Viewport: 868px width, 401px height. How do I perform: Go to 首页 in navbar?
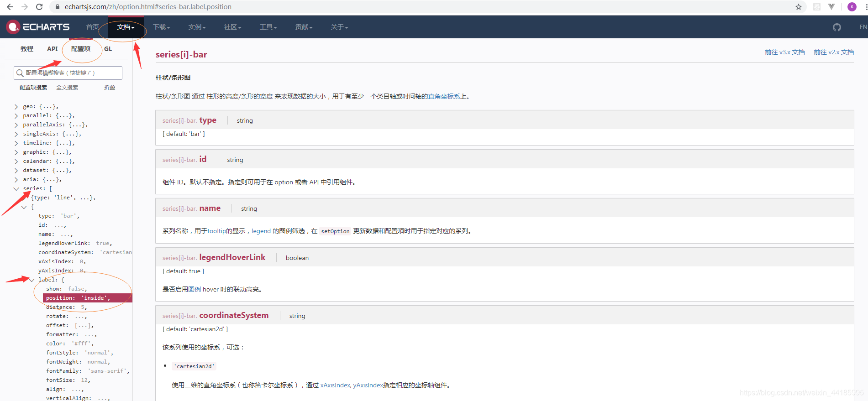93,27
